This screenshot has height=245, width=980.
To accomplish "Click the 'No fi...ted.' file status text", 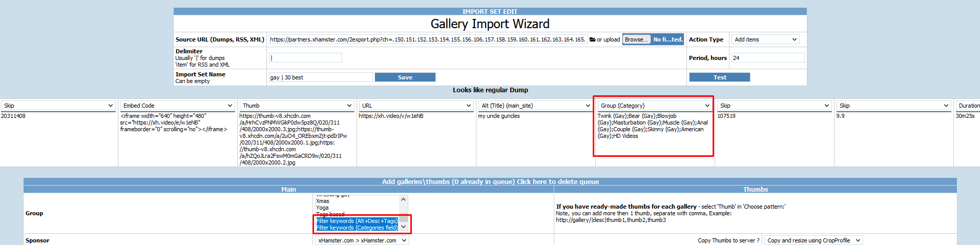I will pyautogui.click(x=668, y=39).
